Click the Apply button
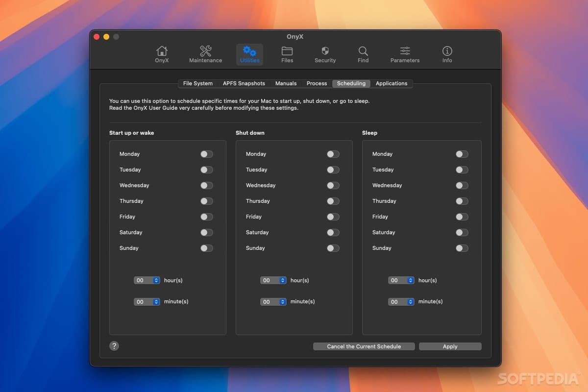 (x=450, y=346)
